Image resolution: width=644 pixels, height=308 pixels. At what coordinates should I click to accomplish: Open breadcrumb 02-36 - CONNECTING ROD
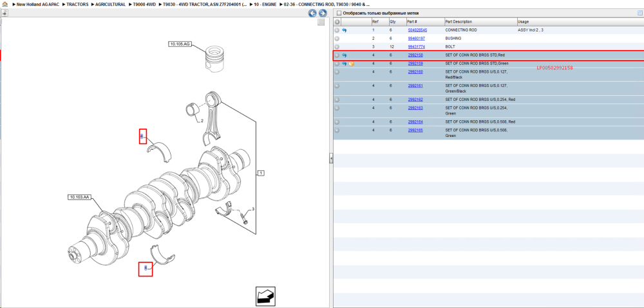(327, 4)
